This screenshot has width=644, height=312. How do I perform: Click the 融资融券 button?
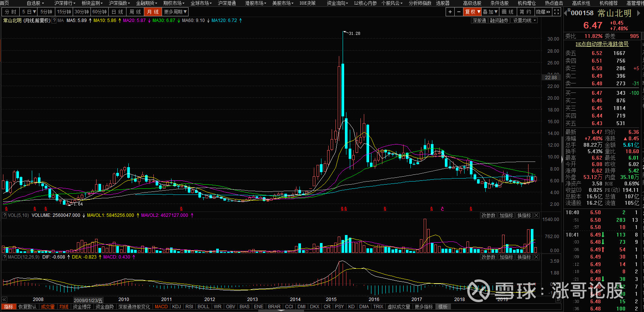click(x=499, y=20)
